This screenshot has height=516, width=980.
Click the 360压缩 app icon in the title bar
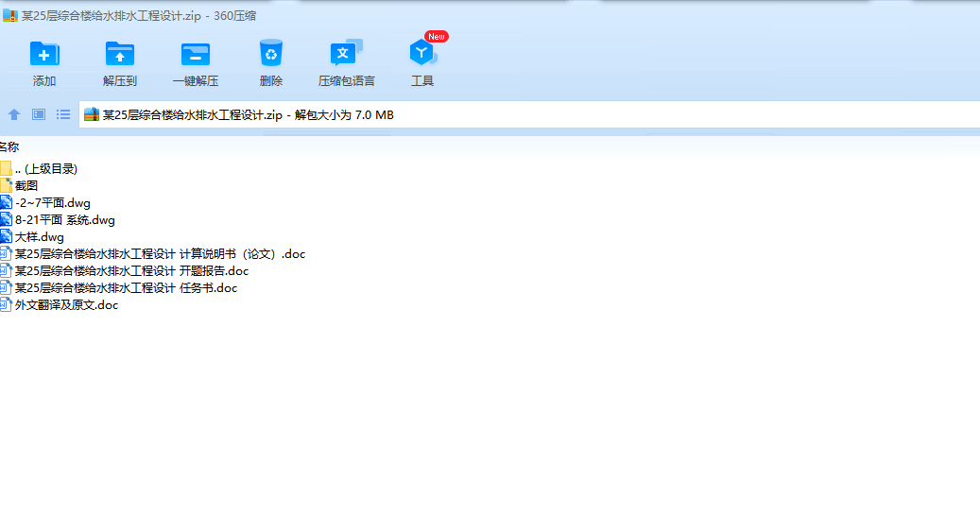10,16
